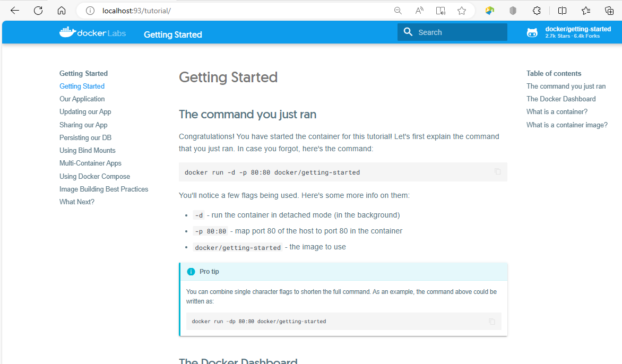The height and width of the screenshot is (364, 622).
Task: Click the Getting Started sidebar section title
Action: tap(84, 73)
